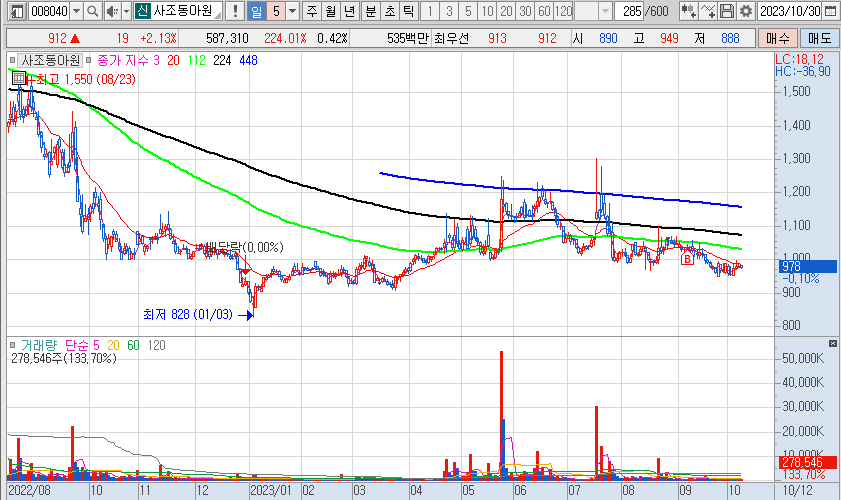Click the green 신 badge before stock name
Viewport: 841px width, 500px height.
click(x=142, y=11)
